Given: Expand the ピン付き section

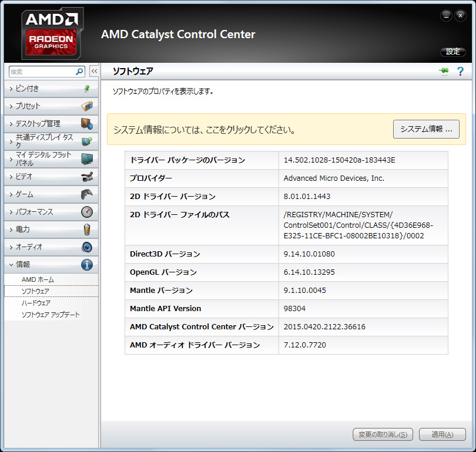Looking at the screenshot, I should click(51, 89).
